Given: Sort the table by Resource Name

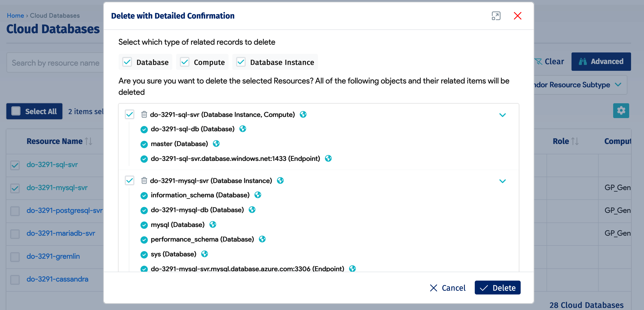Looking at the screenshot, I should [88, 141].
